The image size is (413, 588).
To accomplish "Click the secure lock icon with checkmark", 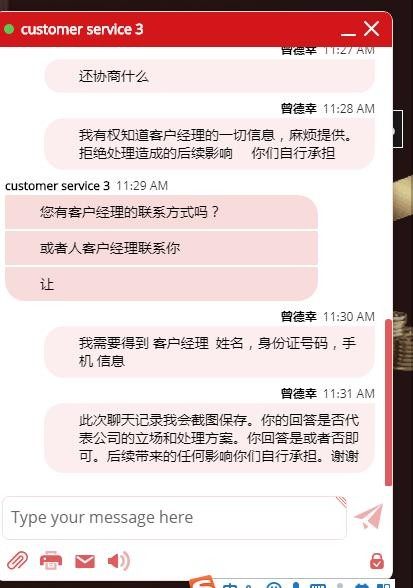I will [377, 561].
